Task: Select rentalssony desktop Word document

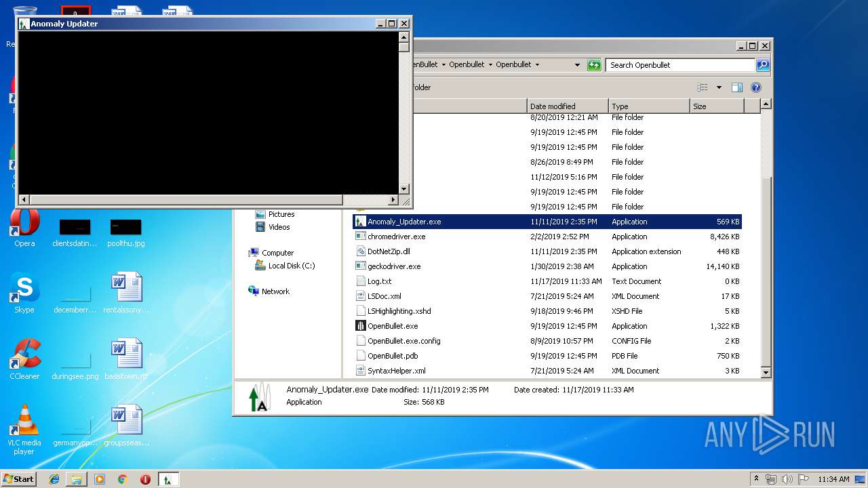Action: point(126,293)
